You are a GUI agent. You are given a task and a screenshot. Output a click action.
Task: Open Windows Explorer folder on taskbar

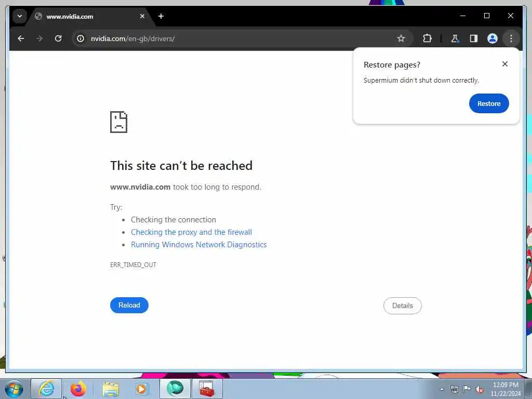tap(111, 389)
